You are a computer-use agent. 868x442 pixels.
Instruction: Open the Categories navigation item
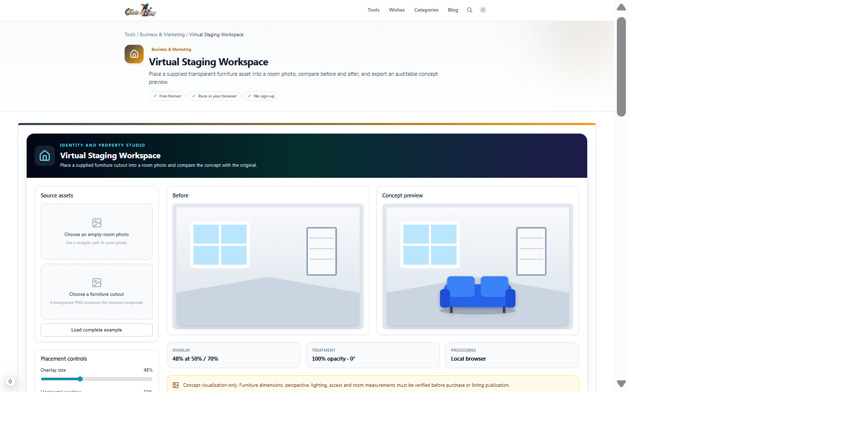(x=426, y=10)
